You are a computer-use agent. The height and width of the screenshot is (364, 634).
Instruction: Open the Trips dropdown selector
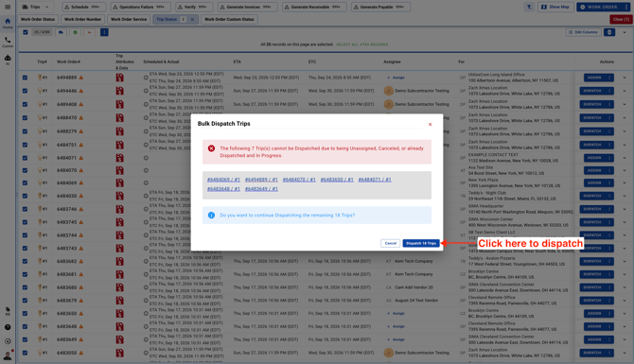point(36,7)
